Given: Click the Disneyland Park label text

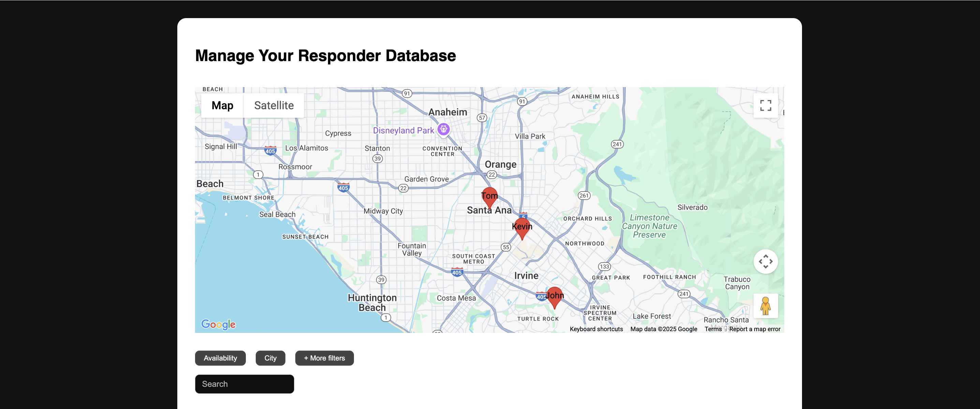Looking at the screenshot, I should 403,131.
